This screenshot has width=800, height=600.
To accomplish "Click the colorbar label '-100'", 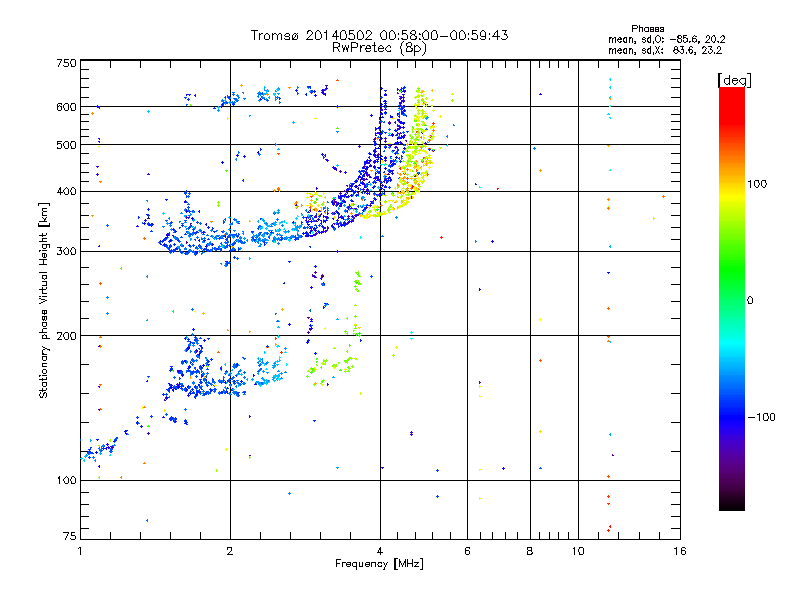I will pyautogui.click(x=761, y=417).
